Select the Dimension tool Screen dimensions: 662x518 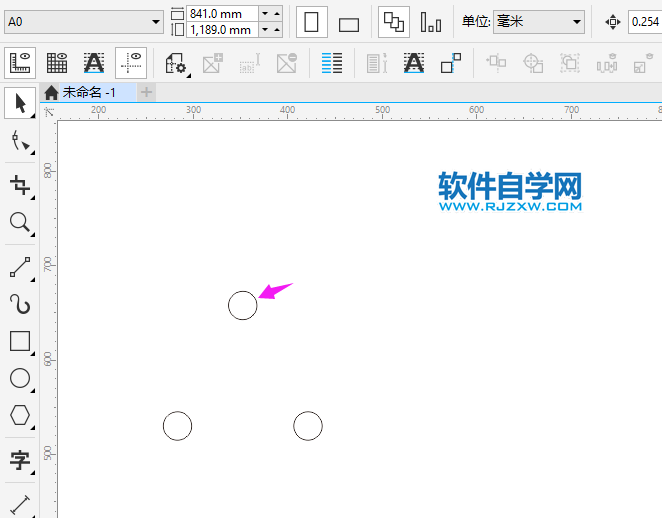20,504
